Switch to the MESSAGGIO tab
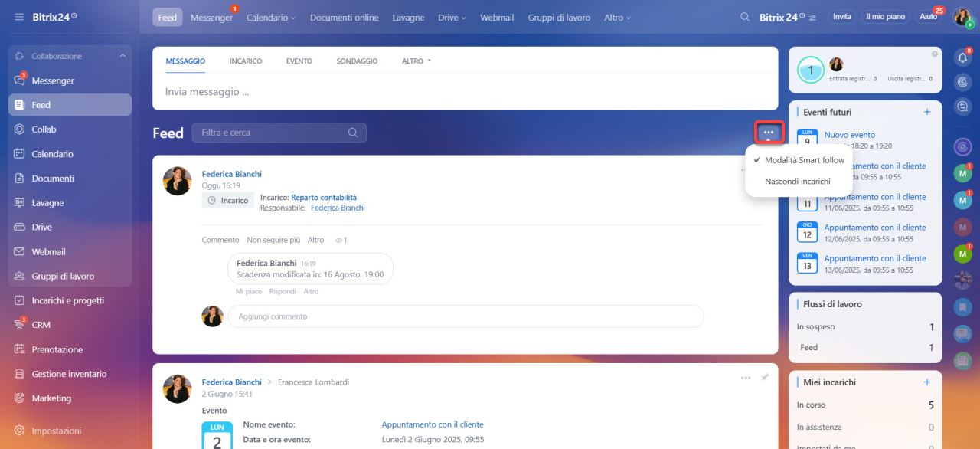This screenshot has width=980, height=449. tap(185, 61)
